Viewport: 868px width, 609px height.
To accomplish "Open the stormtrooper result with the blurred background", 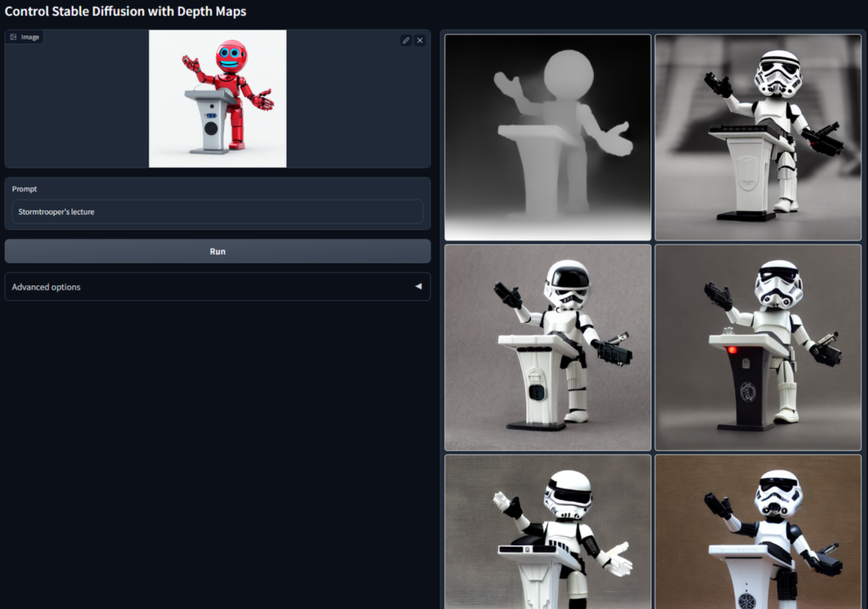I will coord(759,137).
